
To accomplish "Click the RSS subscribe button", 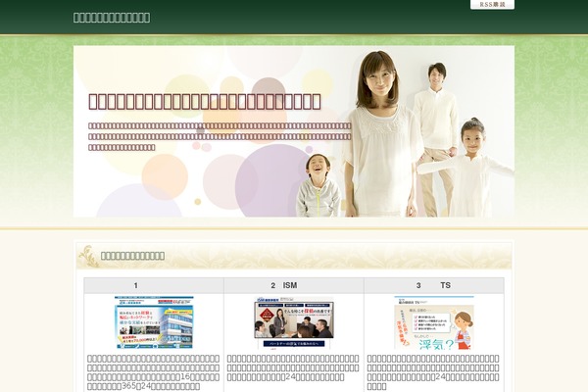I will [492, 4].
